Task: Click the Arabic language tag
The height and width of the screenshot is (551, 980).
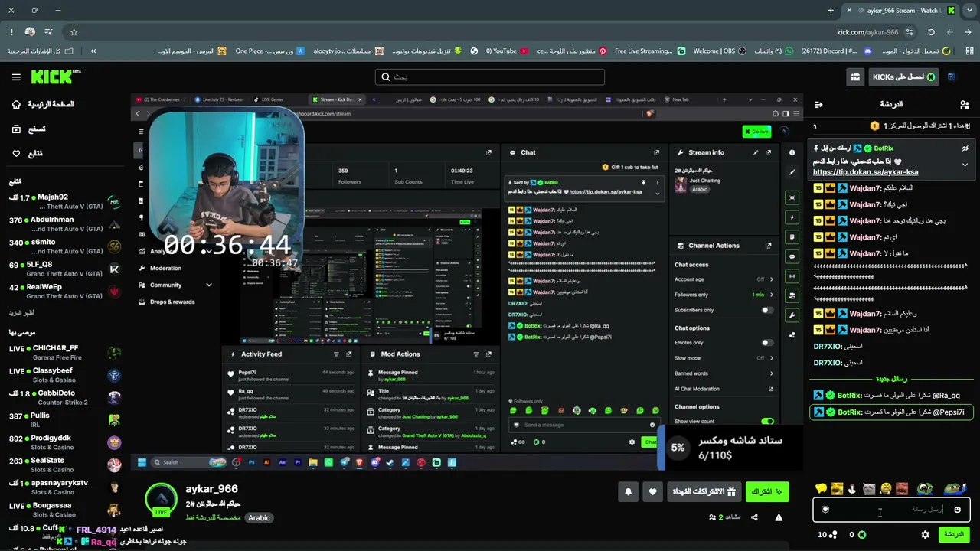Action: 259,518
